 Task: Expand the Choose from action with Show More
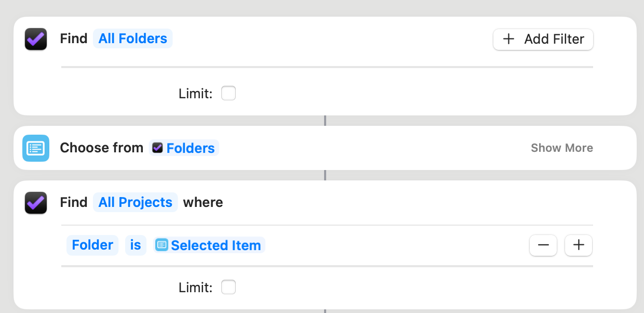(562, 148)
